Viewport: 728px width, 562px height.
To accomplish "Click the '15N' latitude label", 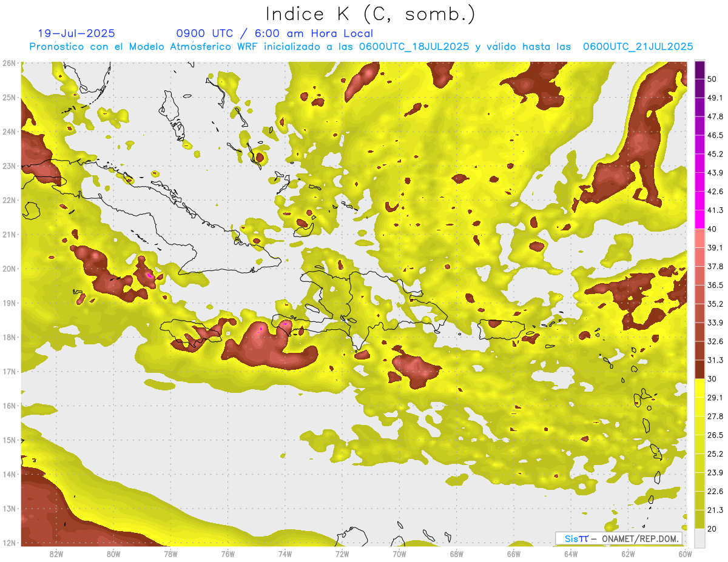I will pos(9,440).
